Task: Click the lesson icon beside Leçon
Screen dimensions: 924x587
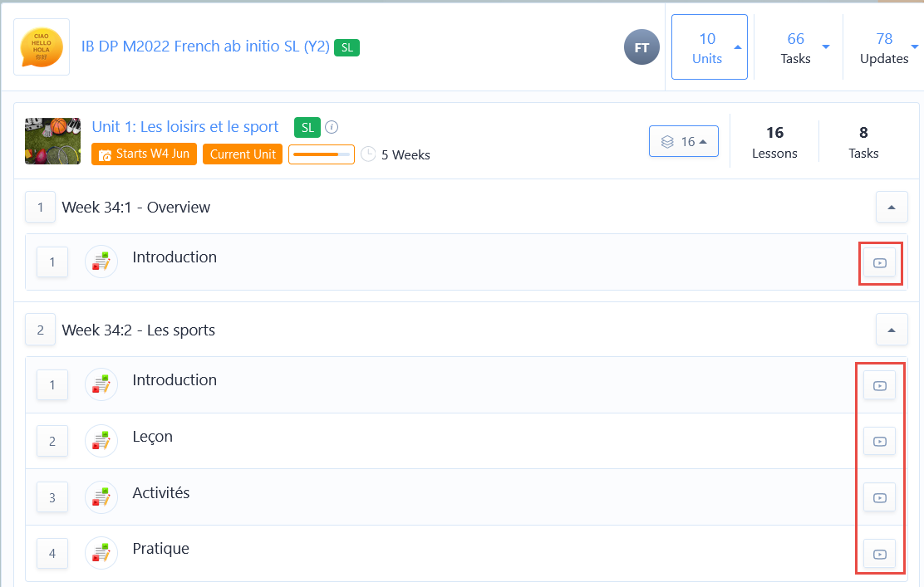Action: tap(101, 440)
